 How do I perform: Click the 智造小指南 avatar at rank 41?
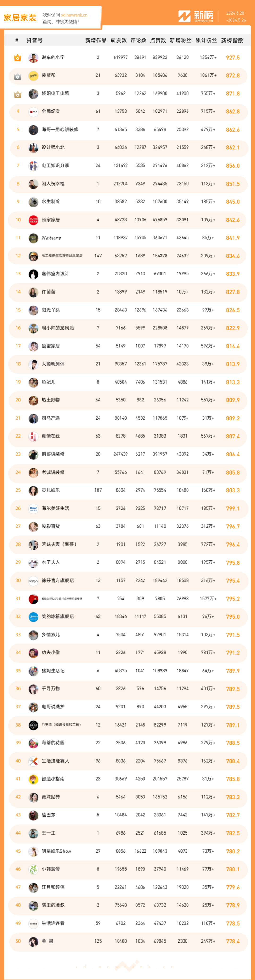point(34,779)
